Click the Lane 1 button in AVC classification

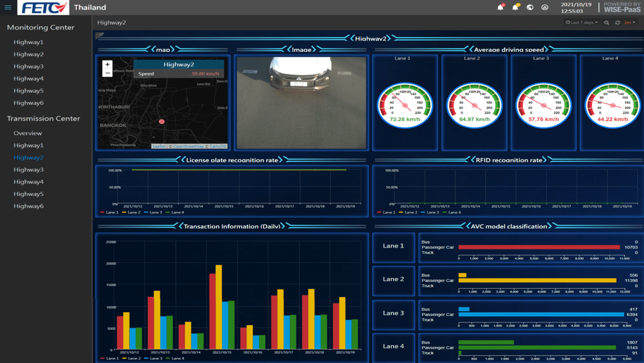(393, 246)
